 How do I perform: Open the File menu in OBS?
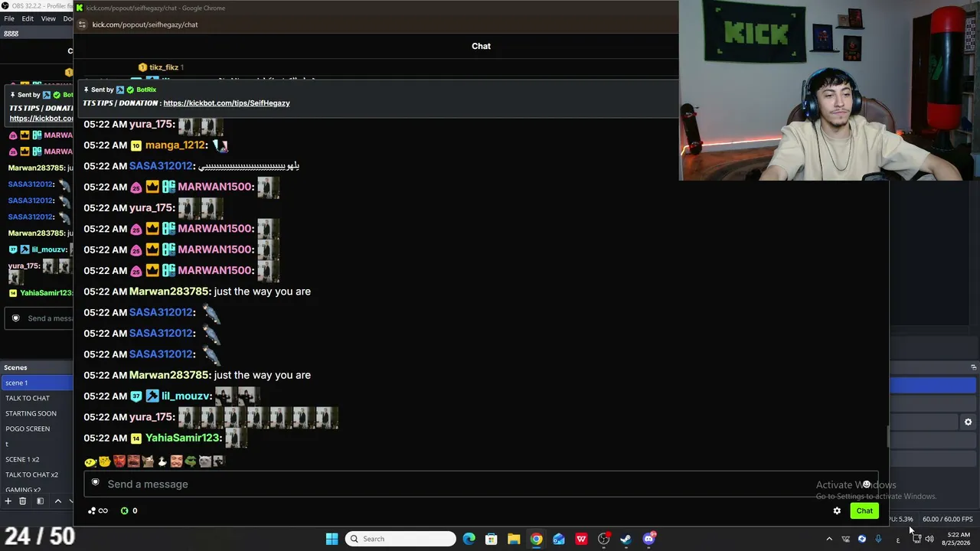tap(9, 18)
